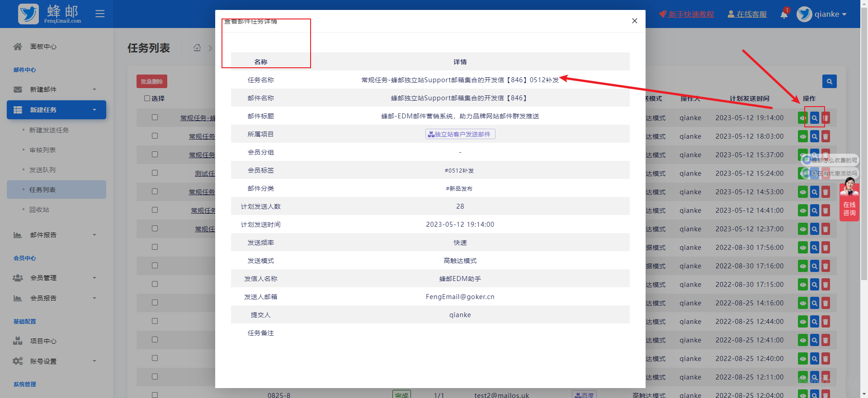Viewport: 868px width, 398px height.
Task: Open the notification bell
Action: click(784, 14)
